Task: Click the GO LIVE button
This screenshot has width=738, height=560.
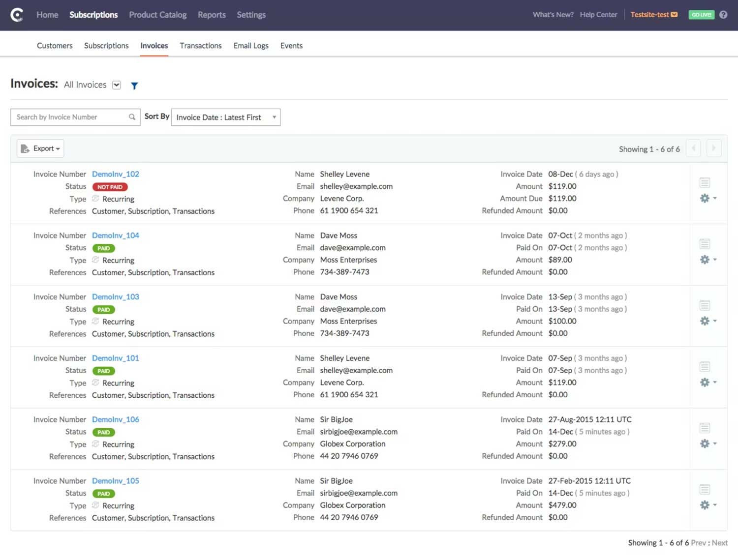Action: point(701,15)
